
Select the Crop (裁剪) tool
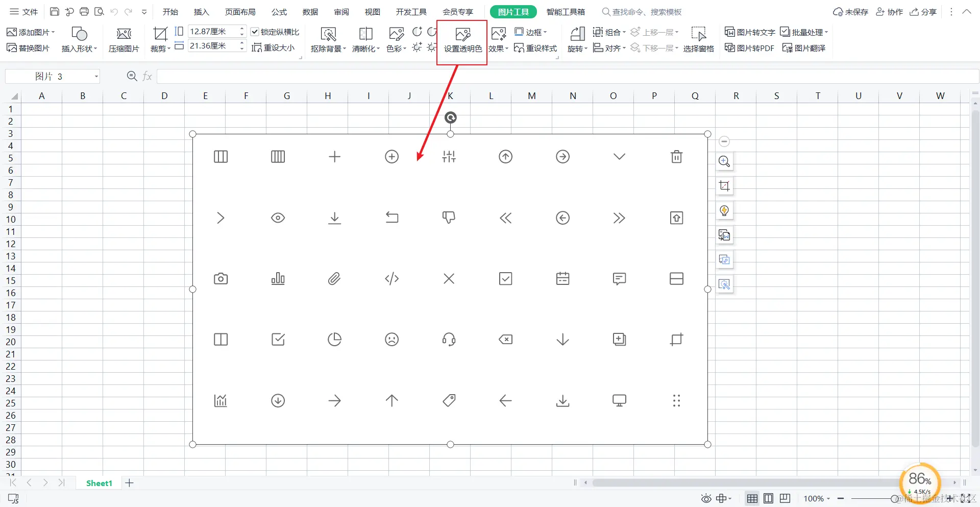click(160, 40)
